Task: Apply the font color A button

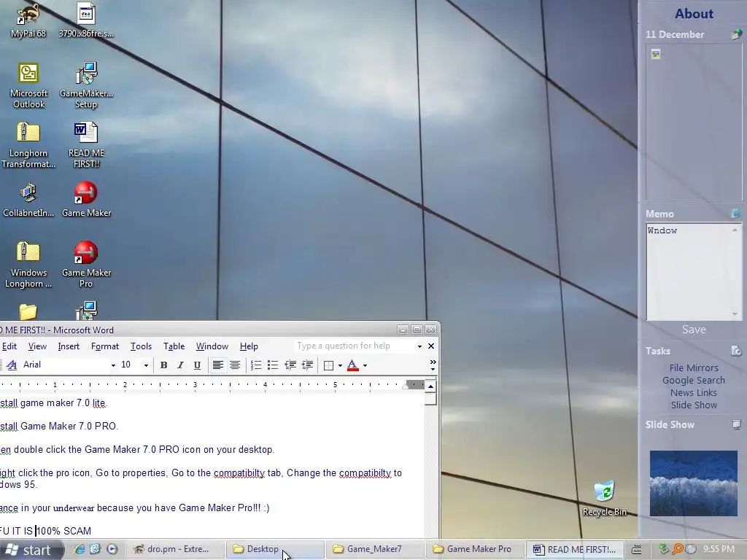Action: tap(352, 365)
